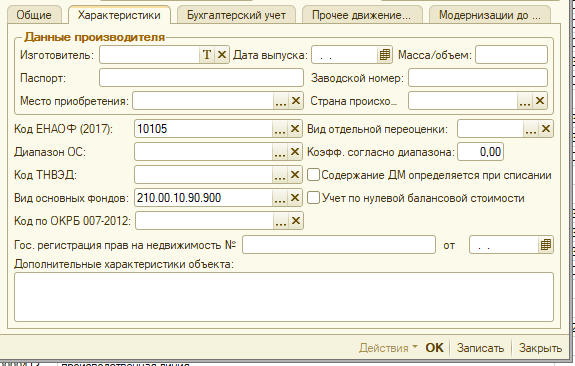
Task: Click the registration date field after 'от'
Action: click(x=504, y=245)
